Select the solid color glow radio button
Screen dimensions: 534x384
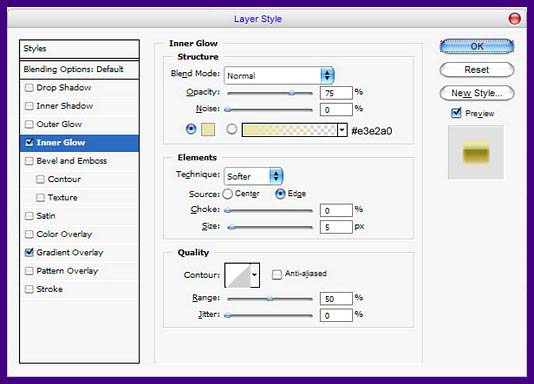tap(191, 129)
